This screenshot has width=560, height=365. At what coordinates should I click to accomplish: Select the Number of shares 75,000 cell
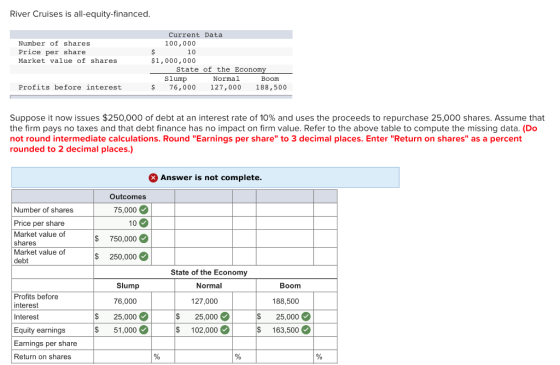point(122,210)
